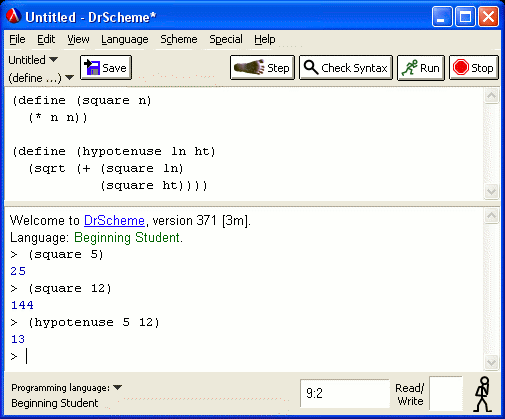Click the result value 144
Screen dimensions: 505x419
click(22, 305)
